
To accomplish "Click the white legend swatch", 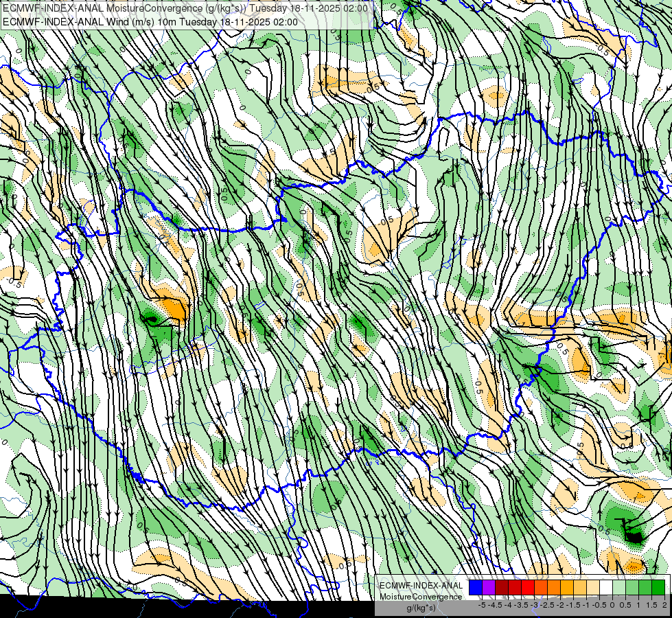I will pyautogui.click(x=606, y=588).
